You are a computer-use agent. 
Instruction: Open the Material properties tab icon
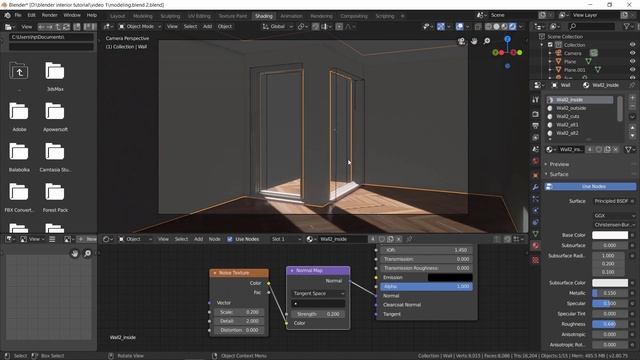pos(536,246)
